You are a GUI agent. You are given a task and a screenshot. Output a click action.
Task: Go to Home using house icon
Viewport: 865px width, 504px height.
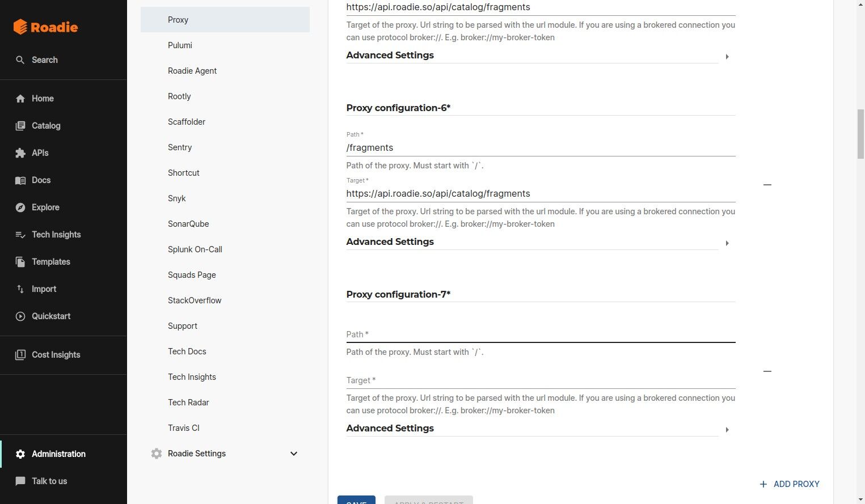[x=20, y=99]
